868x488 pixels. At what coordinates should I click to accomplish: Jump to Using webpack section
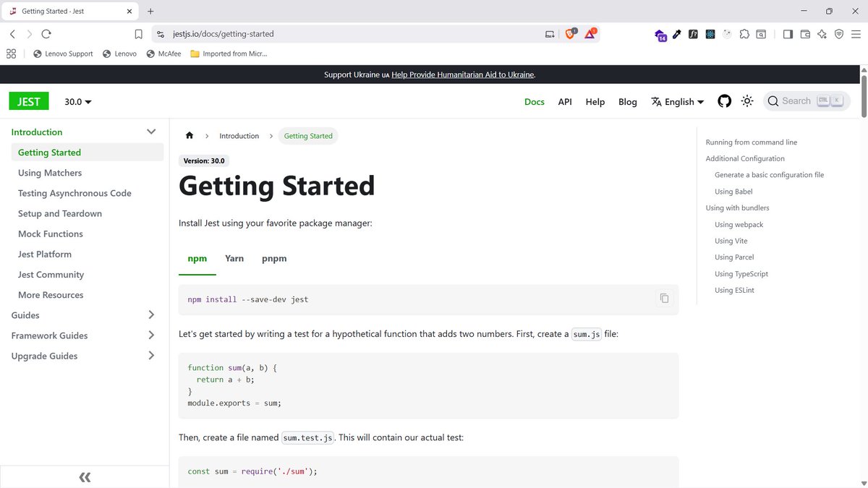(739, 225)
